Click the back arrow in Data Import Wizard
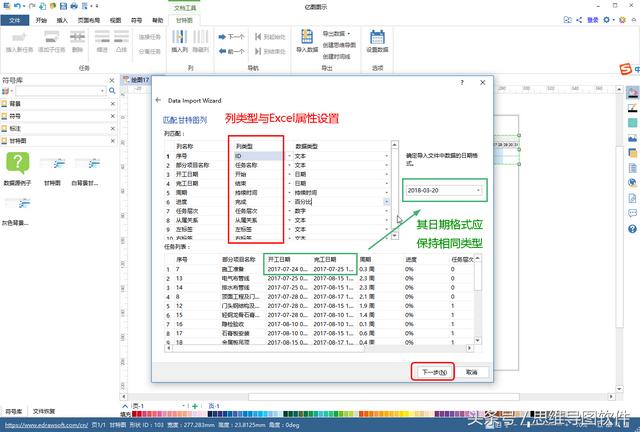 158,100
